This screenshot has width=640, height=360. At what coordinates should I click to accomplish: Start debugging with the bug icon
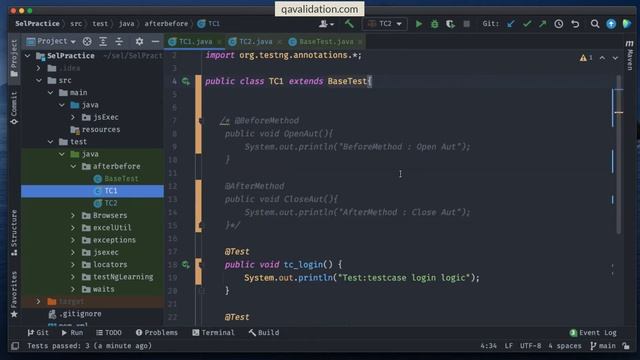point(435,24)
